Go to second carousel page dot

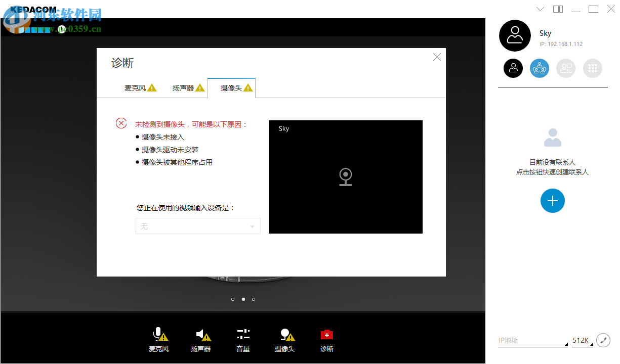tap(243, 299)
